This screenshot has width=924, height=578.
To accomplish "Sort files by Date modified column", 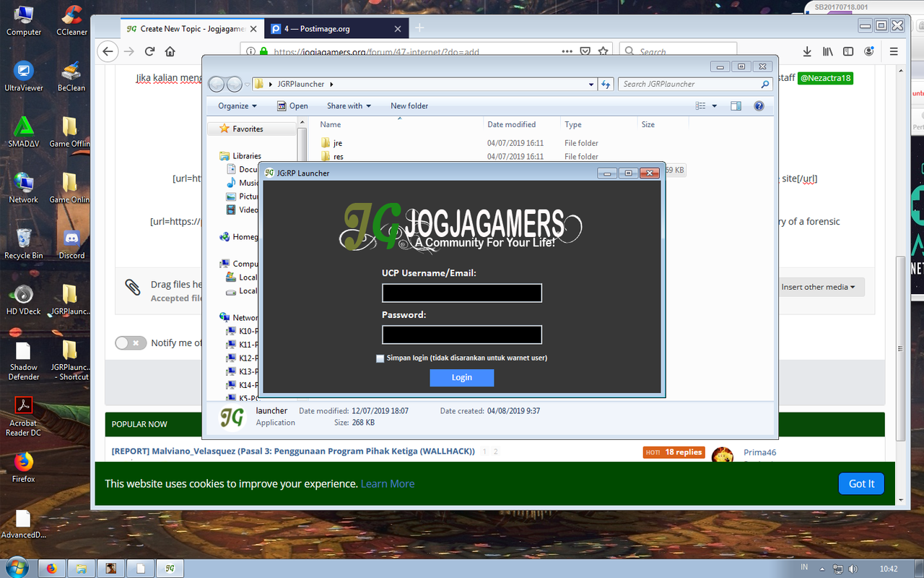I will point(520,124).
